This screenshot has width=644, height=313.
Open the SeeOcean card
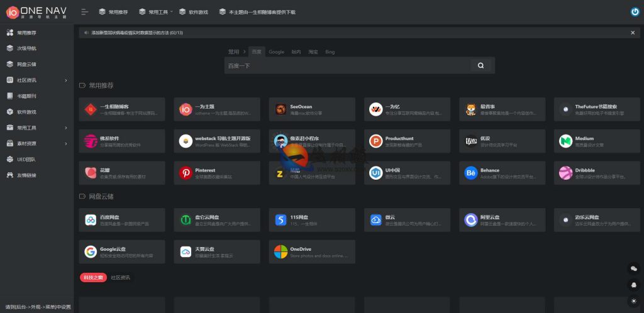click(312, 109)
